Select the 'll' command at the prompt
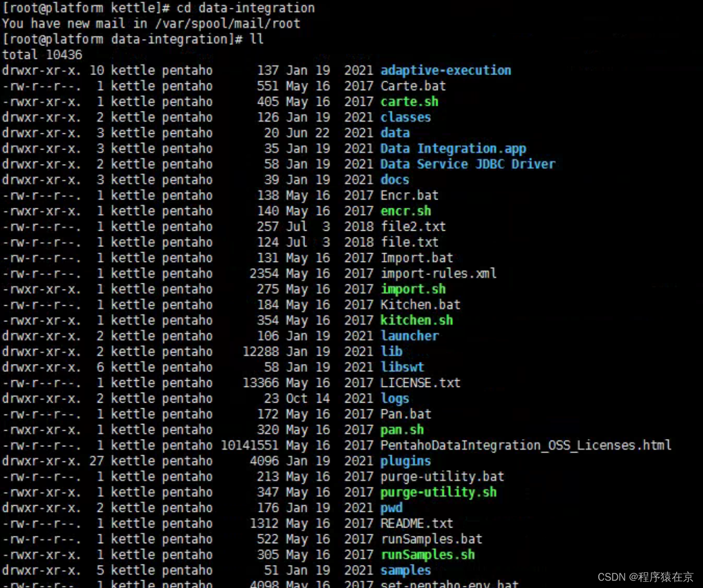703x588 pixels. (x=257, y=39)
